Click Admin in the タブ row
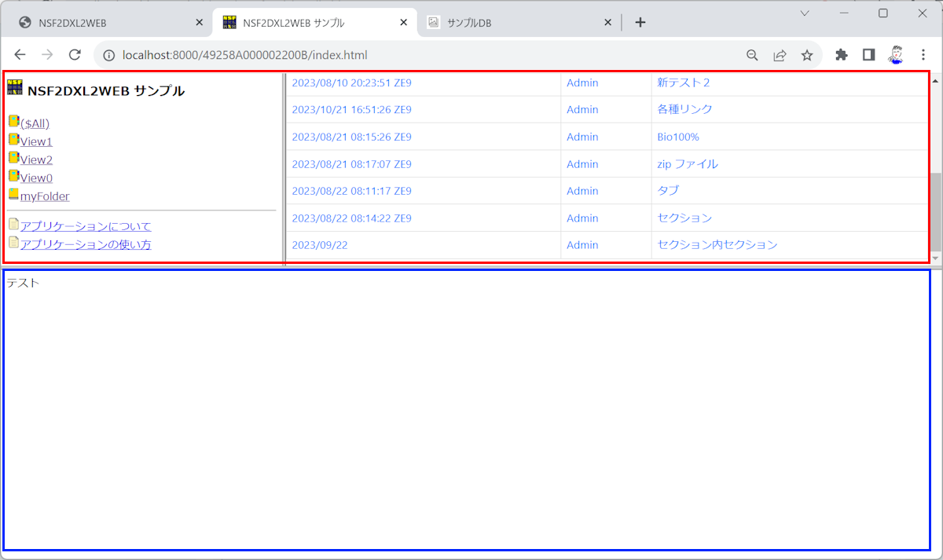Screen dimensions: 943x560 [x=582, y=191]
